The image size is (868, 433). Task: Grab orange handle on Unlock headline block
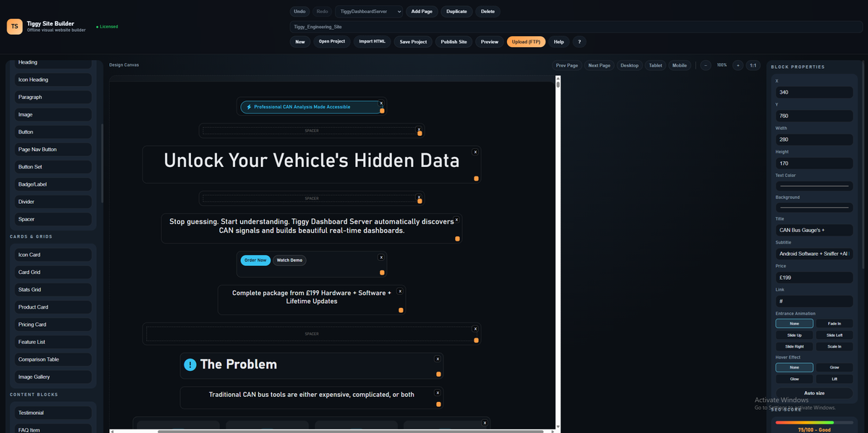tap(476, 178)
